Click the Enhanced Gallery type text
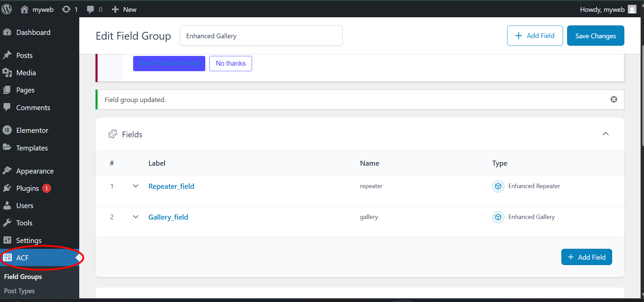644x302 pixels. tap(532, 217)
